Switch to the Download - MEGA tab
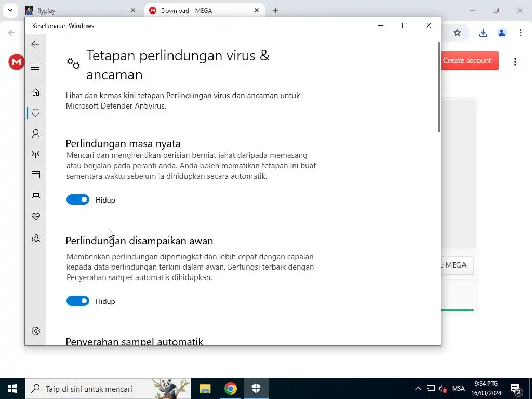 point(205,10)
